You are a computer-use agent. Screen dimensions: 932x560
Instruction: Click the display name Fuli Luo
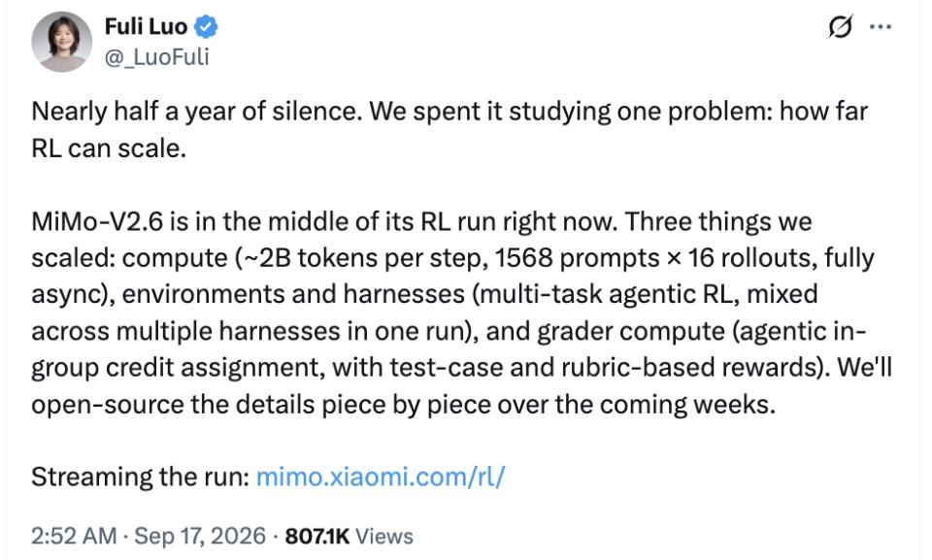click(x=146, y=27)
